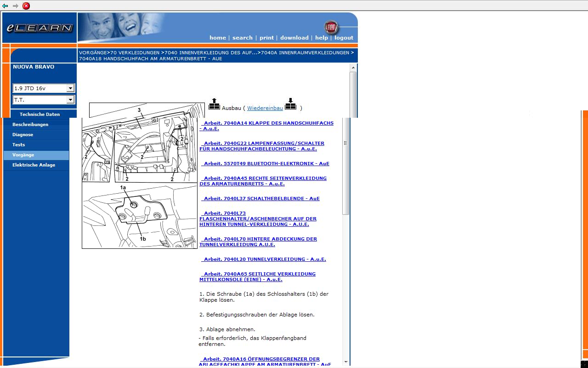The width and height of the screenshot is (588, 368).
Task: Click the red stop/close icon
Action: [26, 6]
